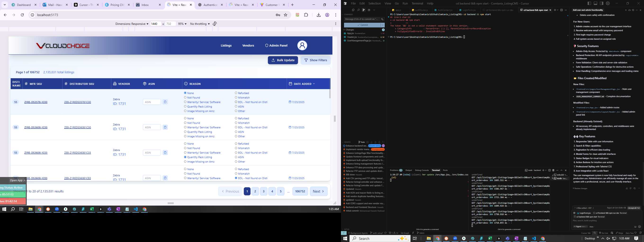The width and height of the screenshot is (644, 242).
Task: Open File Explorer from right taskbar
Action: click(429, 238)
